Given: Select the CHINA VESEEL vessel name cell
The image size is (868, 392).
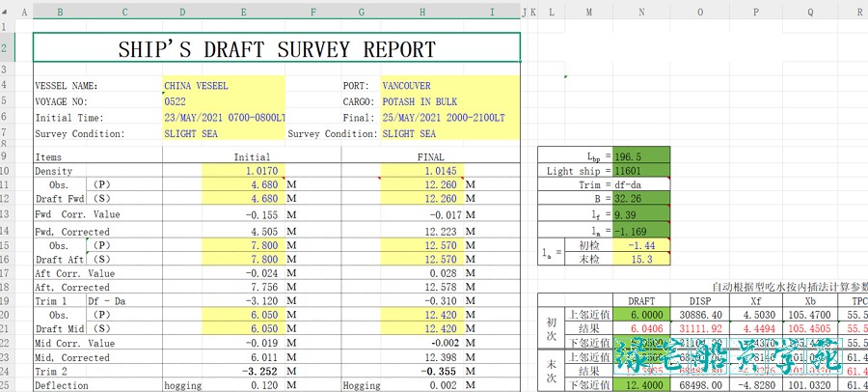Looking at the screenshot, I should pyautogui.click(x=224, y=86).
